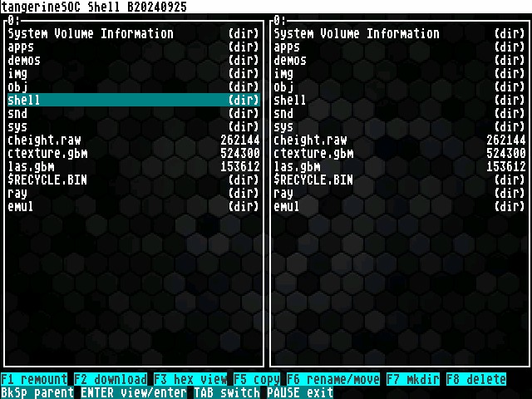
Task: Click size 153612 in right panel
Action: click(506, 166)
